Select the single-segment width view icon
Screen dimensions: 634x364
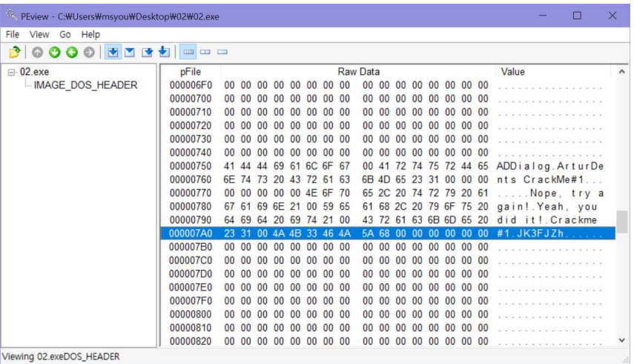pyautogui.click(x=222, y=52)
